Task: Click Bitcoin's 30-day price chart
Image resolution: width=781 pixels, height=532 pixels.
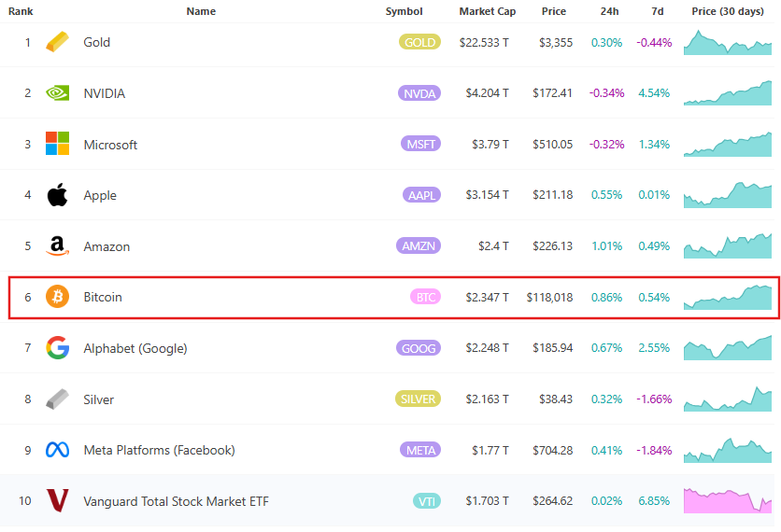Action: point(728,297)
